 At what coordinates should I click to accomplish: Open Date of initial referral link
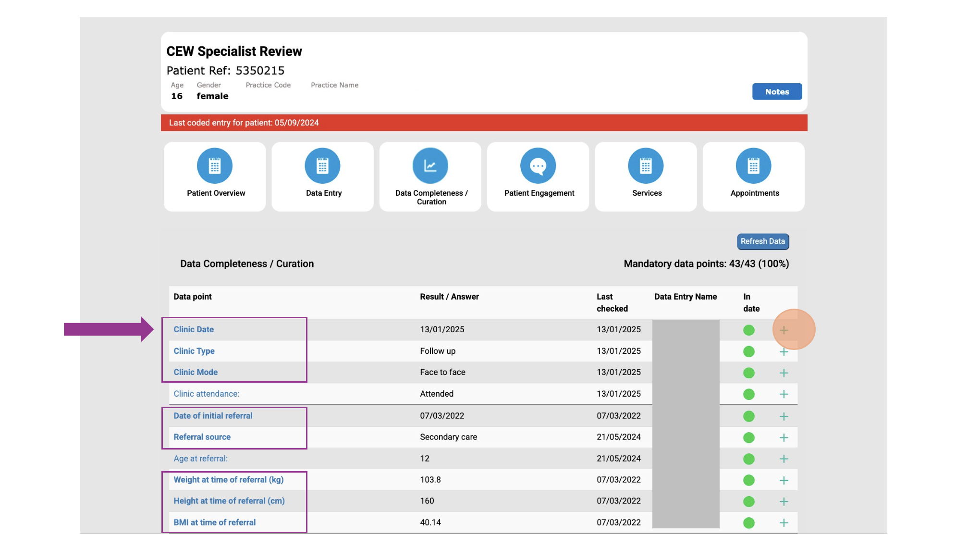[x=213, y=416]
